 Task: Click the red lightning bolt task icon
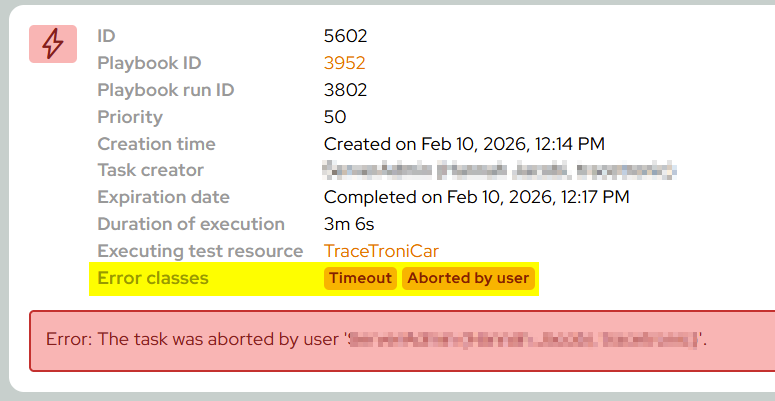[x=53, y=44]
